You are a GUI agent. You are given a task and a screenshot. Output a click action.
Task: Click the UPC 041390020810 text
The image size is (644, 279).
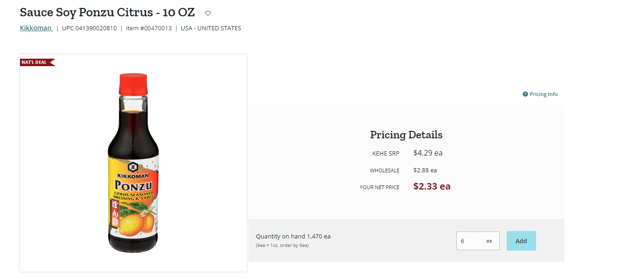[x=89, y=28]
